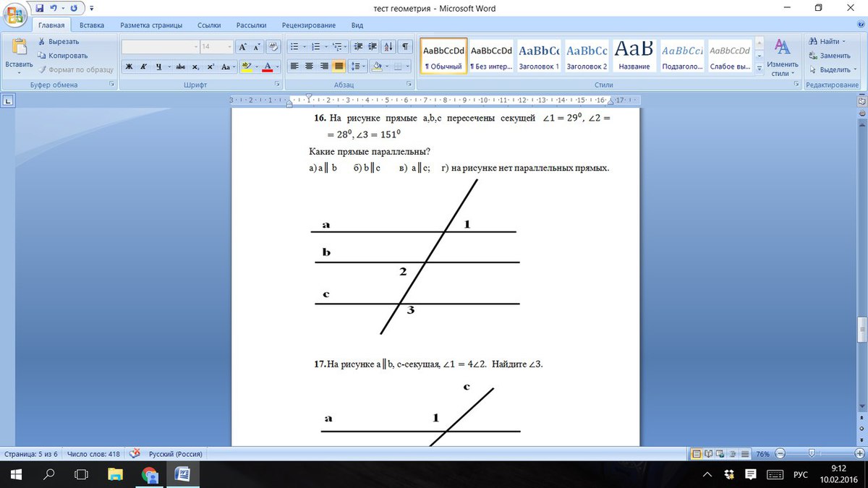Open multilevel list menu

coord(338,46)
